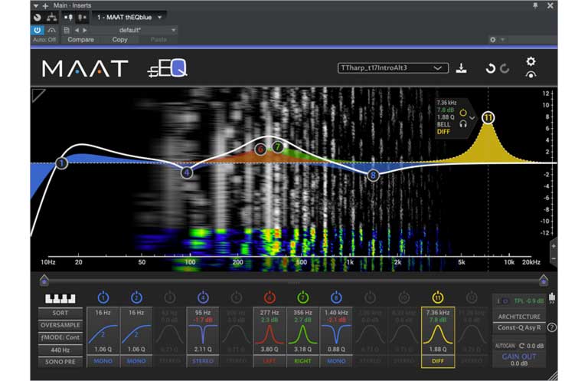Click band 6 LEFT channel mode
The width and height of the screenshot is (588, 381).
click(x=269, y=361)
